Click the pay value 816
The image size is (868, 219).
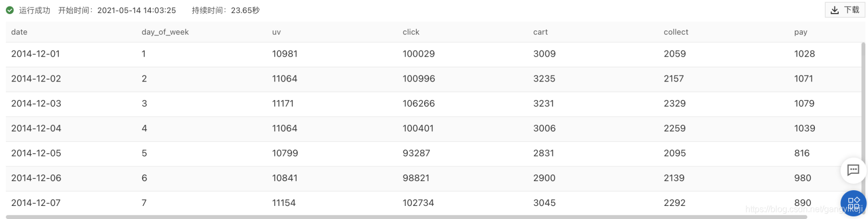click(802, 153)
